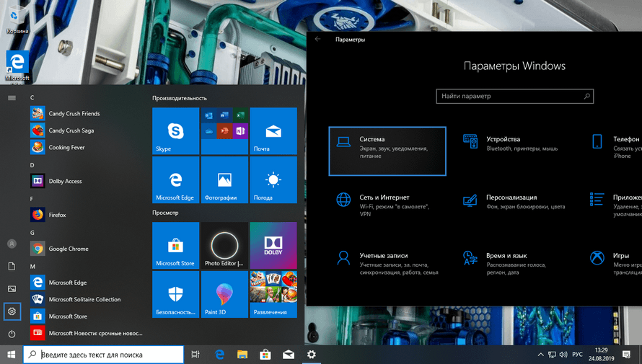The width and height of the screenshot is (642, 364).
Task: Open the network tray icon
Action: click(x=552, y=355)
